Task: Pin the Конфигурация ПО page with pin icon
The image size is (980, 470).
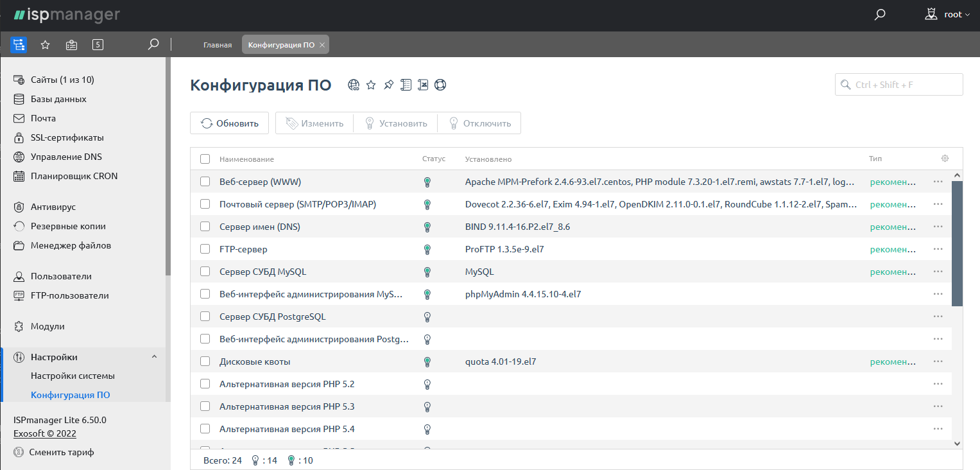Action: coord(388,85)
